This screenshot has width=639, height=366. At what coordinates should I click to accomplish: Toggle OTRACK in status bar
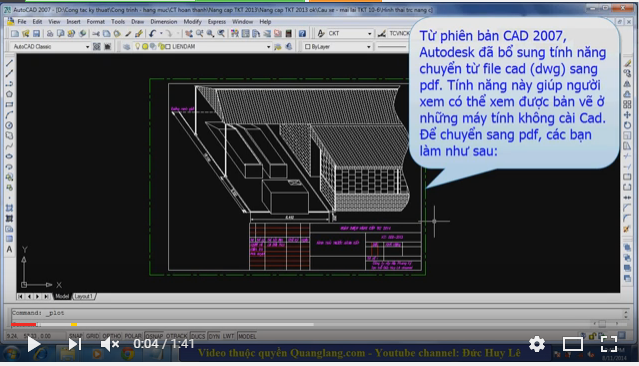pos(177,336)
